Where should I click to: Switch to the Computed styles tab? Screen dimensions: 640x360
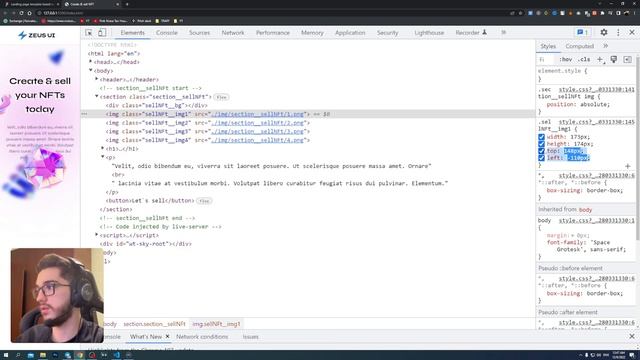pos(579,46)
